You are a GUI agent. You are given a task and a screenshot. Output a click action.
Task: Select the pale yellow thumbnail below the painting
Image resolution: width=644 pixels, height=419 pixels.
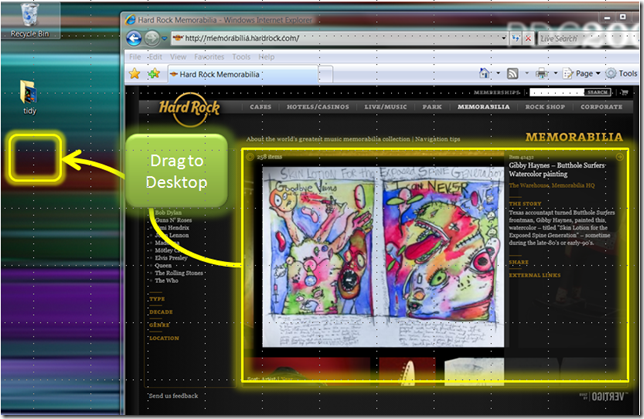point(474,371)
